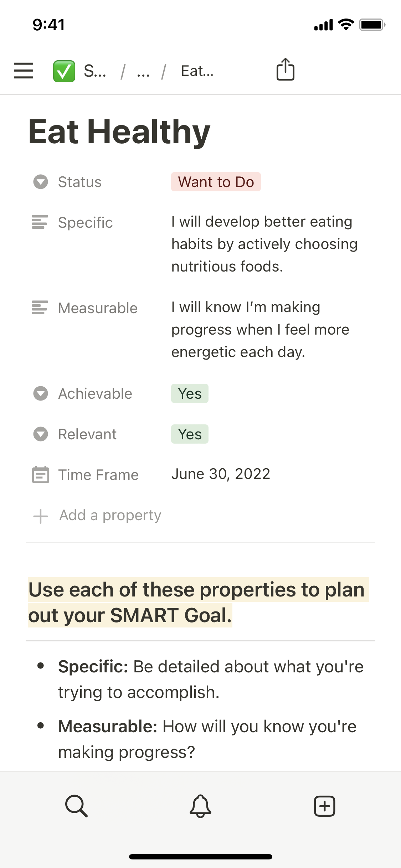
Task: Tap the Measurable property text icon
Action: pos(40,308)
